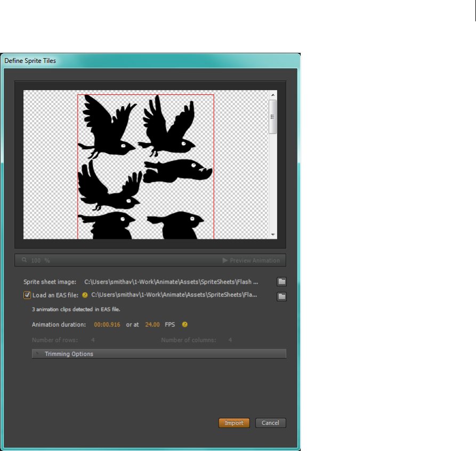This screenshot has height=451, width=476.
Task: Click the zoom magnifier icon
Action: [x=25, y=260]
